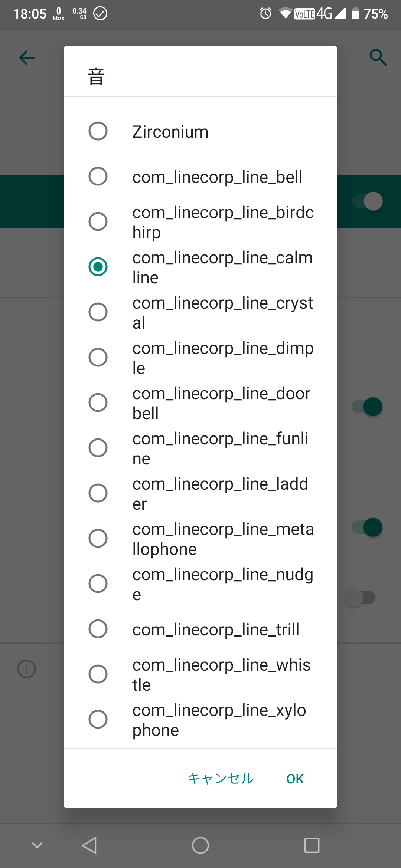
Task: Confirm selection with OK button
Action: pyautogui.click(x=295, y=779)
